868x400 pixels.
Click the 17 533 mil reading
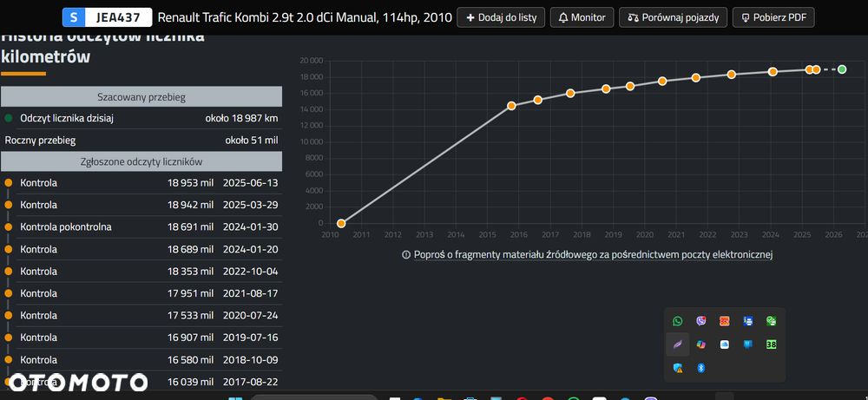190,315
